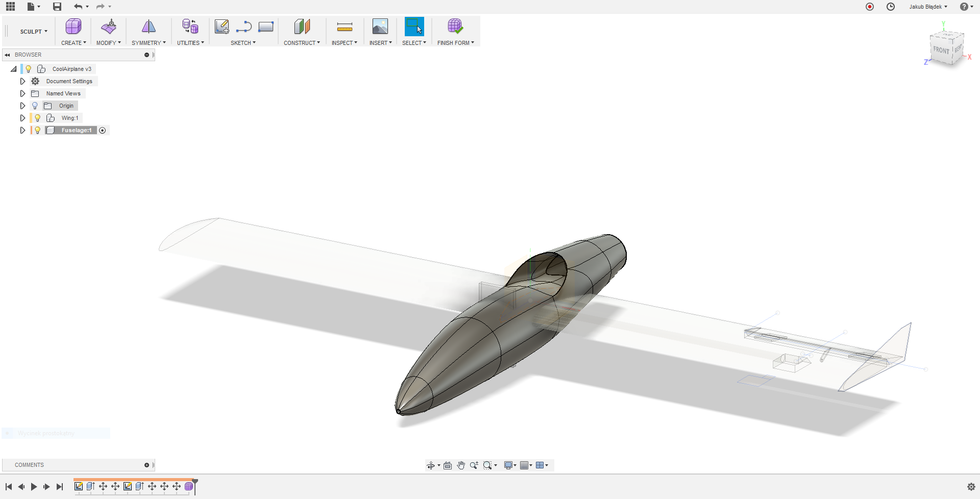
Task: Open the Utilities tool icon
Action: point(190,27)
